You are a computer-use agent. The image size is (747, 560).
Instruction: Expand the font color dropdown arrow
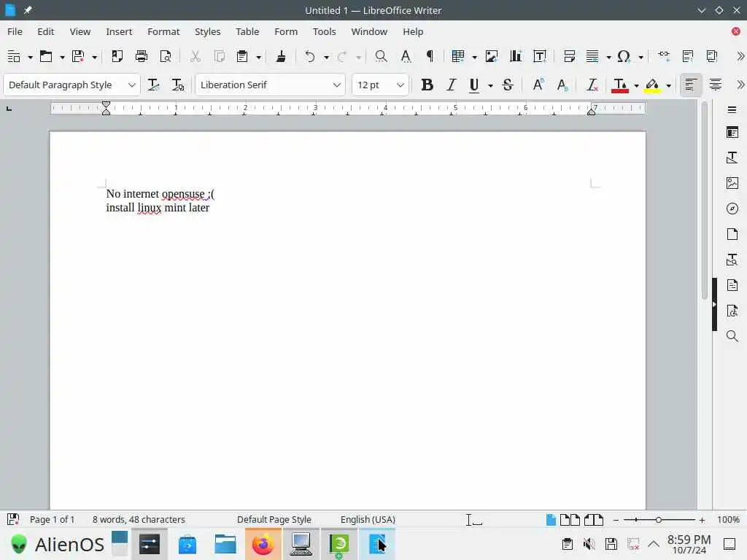click(x=636, y=85)
